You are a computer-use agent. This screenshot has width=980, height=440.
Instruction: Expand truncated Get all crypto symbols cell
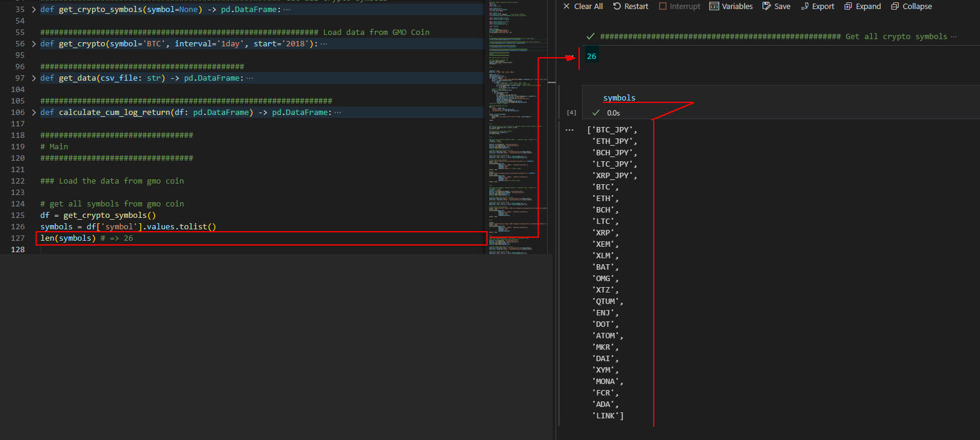[954, 37]
